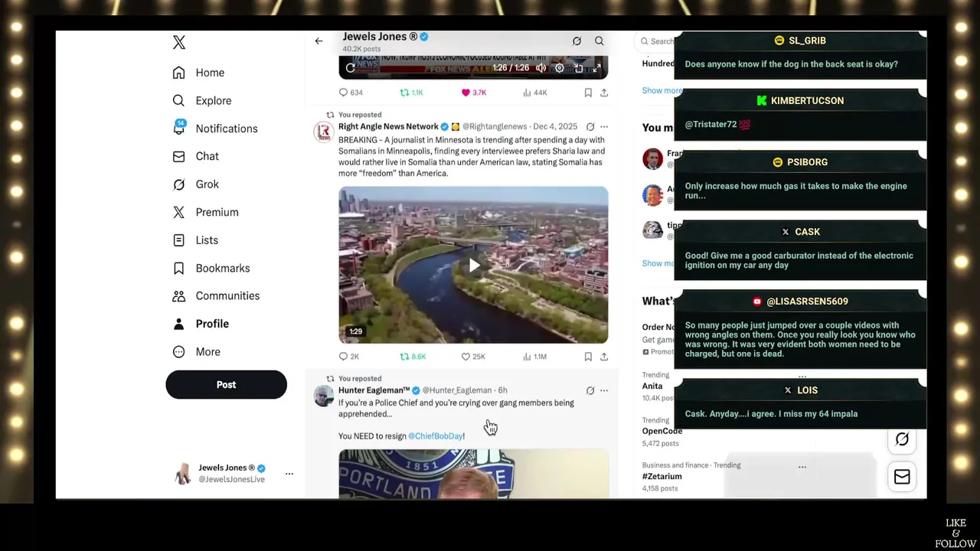Click the black Post button

click(x=226, y=385)
